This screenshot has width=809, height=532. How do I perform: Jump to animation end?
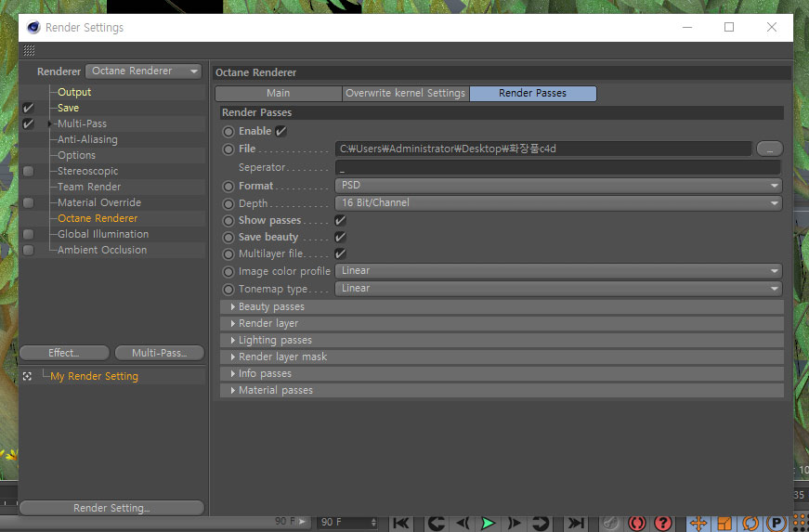coord(575,523)
